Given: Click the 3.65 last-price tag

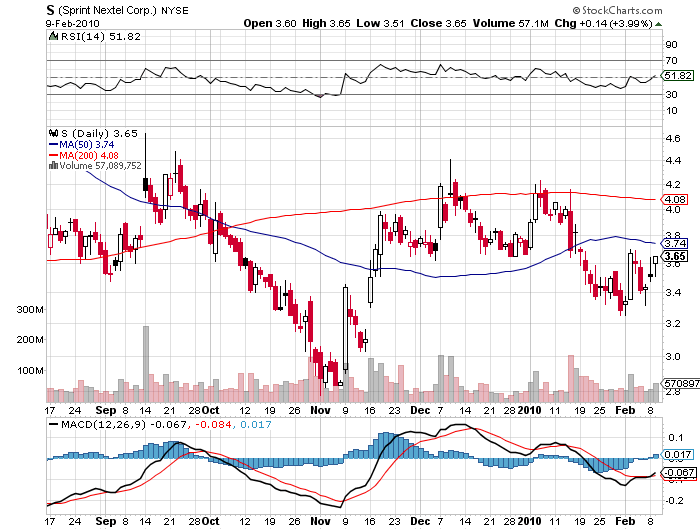Looking at the screenshot, I should pyautogui.click(x=675, y=256).
